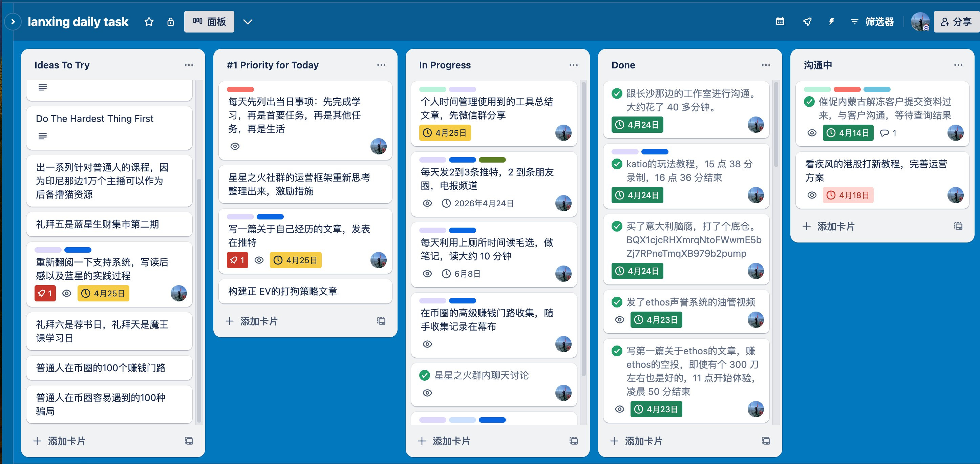Open member avatar on 星星之火群内聊天讨论 card

coord(563,393)
